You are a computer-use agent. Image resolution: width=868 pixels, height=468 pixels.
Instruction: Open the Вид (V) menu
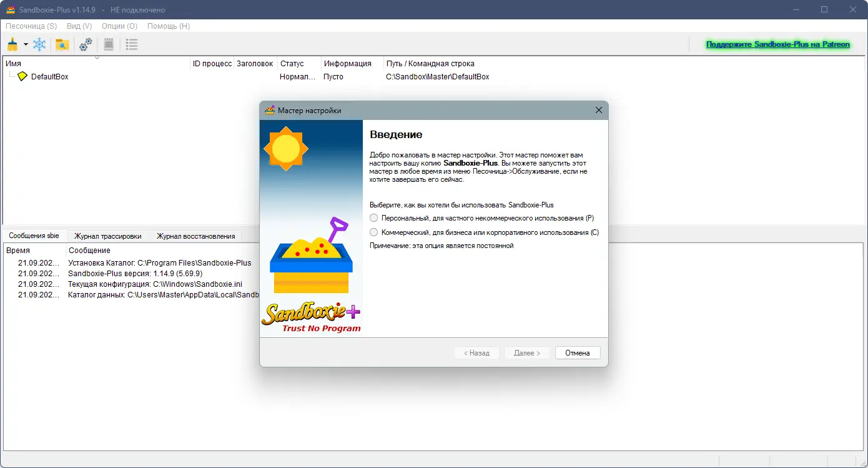[x=79, y=26]
